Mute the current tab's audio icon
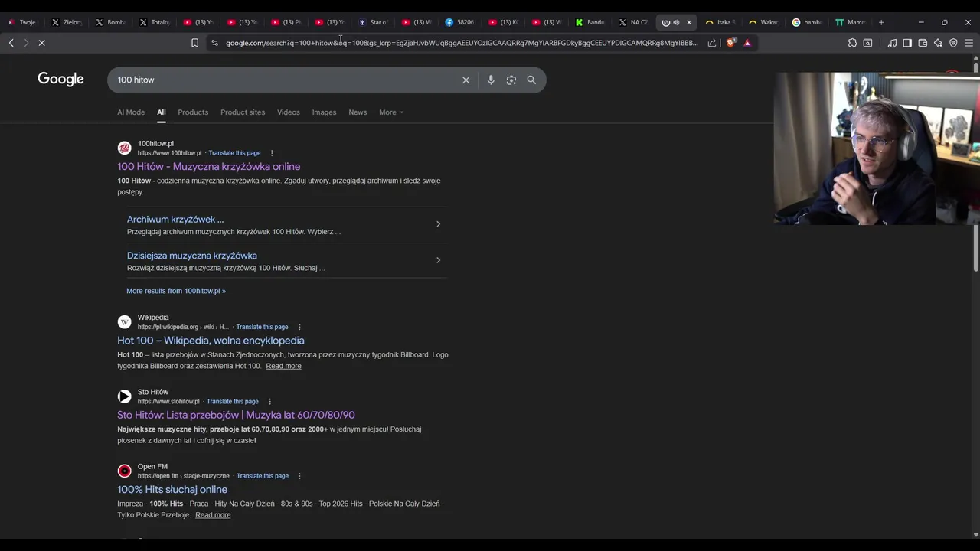Image resolution: width=980 pixels, height=551 pixels. [676, 22]
